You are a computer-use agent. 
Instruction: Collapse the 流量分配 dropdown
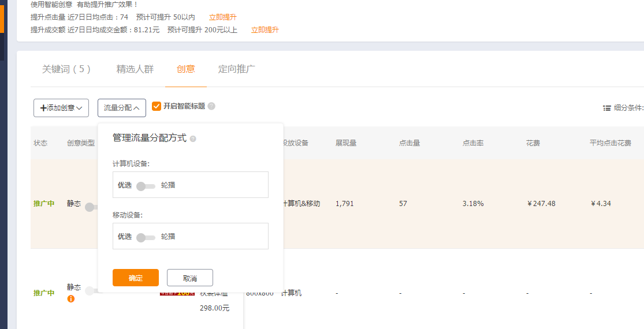121,108
